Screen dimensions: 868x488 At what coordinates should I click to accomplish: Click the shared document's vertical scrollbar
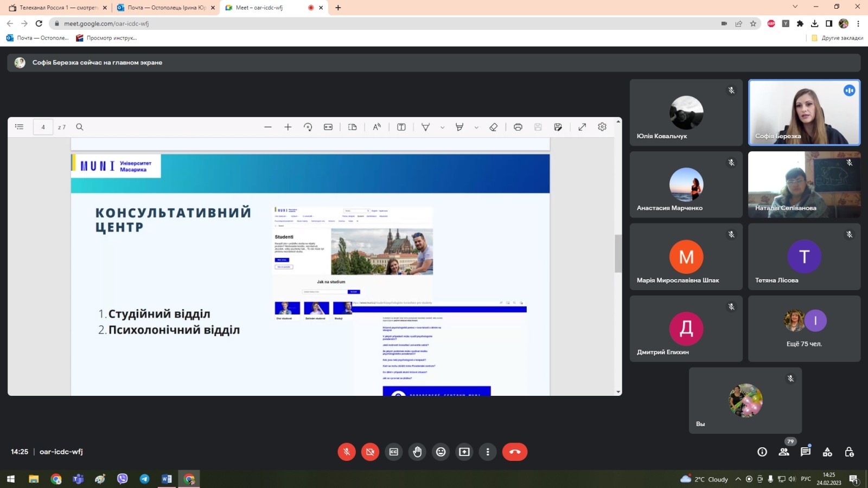point(618,254)
